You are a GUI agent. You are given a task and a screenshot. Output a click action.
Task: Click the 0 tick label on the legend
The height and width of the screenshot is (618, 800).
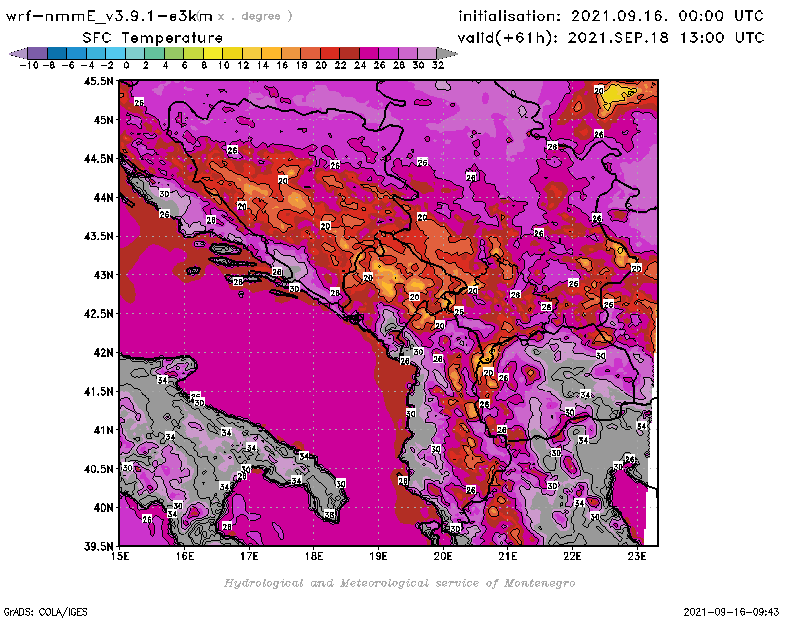click(x=126, y=65)
